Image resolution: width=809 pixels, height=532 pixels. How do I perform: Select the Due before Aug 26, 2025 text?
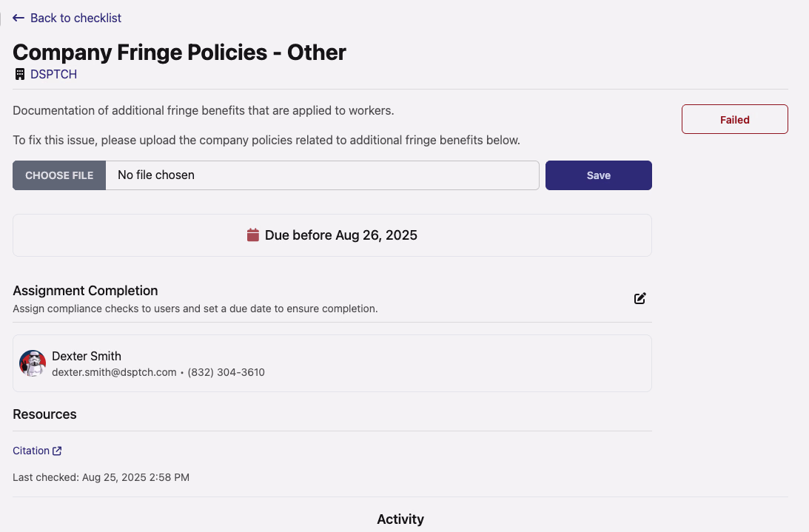click(341, 235)
